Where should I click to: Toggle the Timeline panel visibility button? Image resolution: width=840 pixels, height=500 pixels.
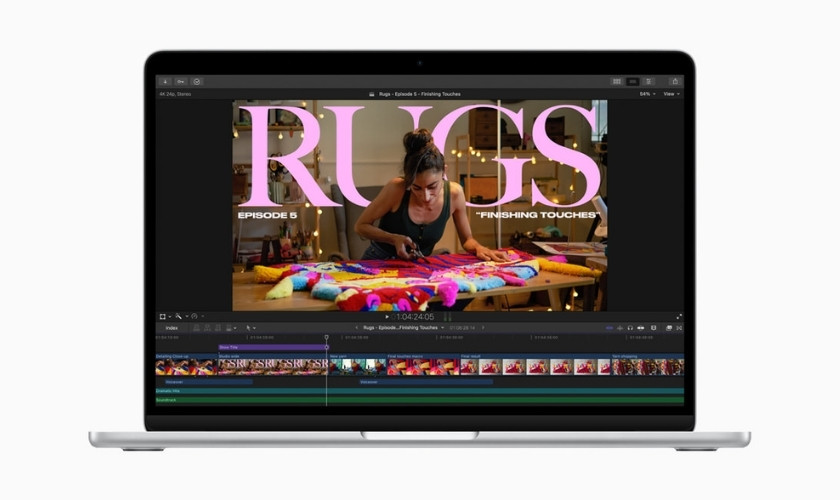633,81
